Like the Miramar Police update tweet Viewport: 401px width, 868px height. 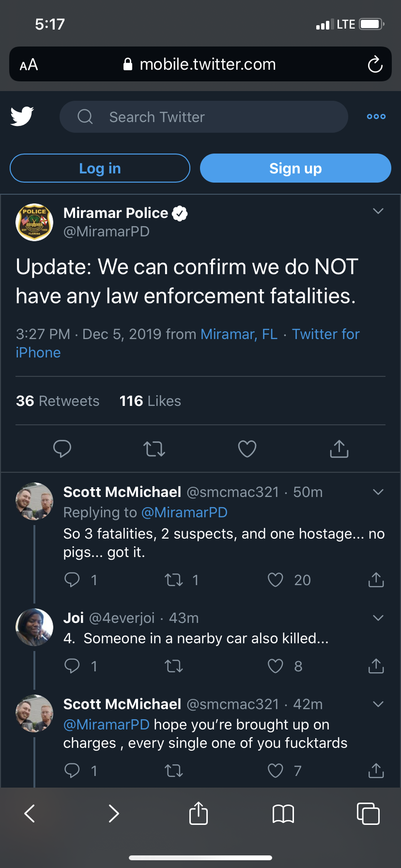tap(247, 449)
